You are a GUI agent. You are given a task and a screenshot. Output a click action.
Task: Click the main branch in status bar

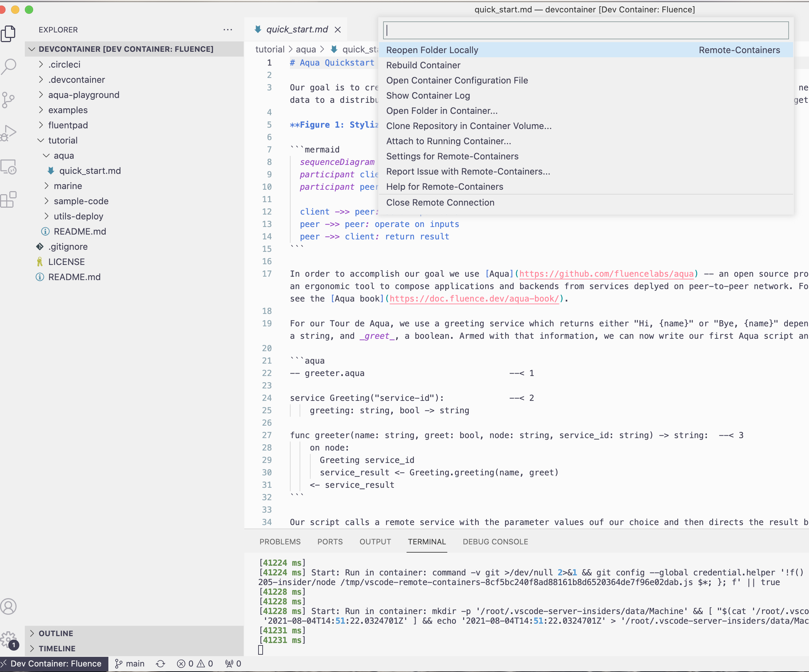[130, 663]
